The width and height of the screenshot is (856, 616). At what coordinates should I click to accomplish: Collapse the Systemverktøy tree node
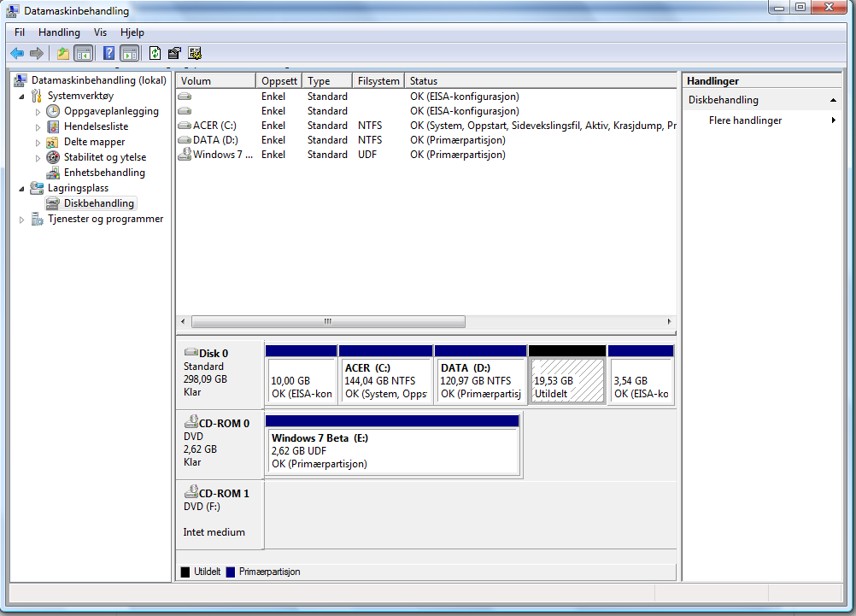click(x=22, y=97)
